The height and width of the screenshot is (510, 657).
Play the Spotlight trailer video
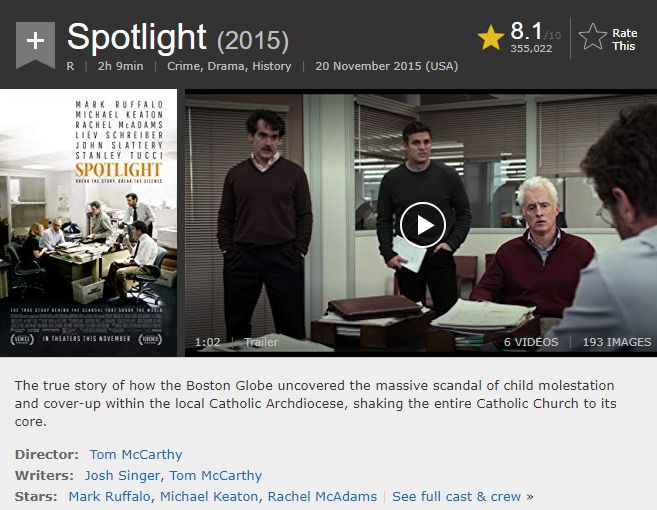pyautogui.click(x=423, y=224)
